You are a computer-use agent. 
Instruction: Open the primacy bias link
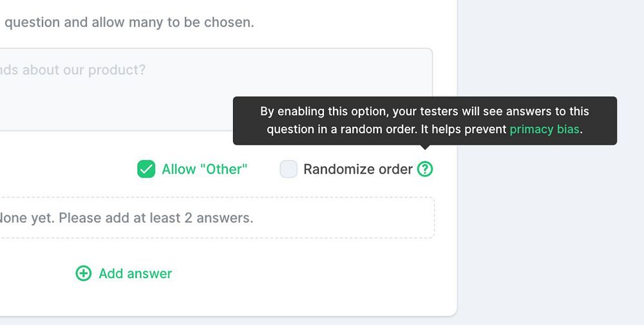click(544, 129)
